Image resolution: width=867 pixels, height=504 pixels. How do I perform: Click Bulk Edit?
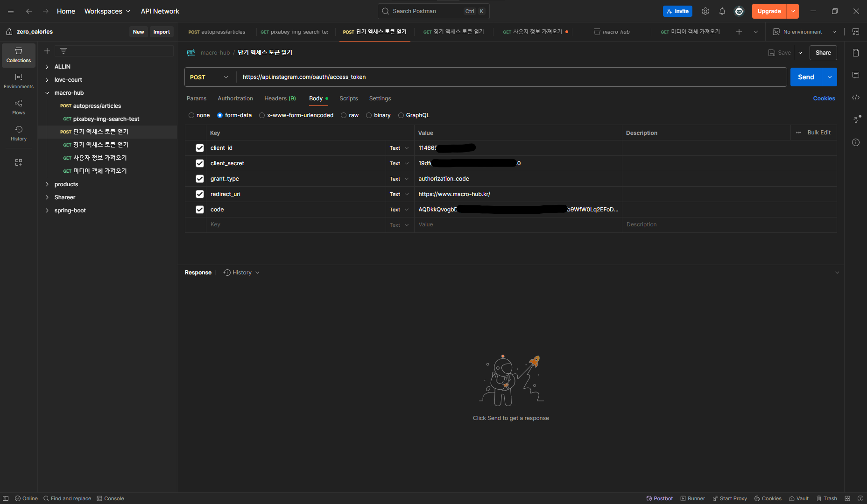(819, 133)
